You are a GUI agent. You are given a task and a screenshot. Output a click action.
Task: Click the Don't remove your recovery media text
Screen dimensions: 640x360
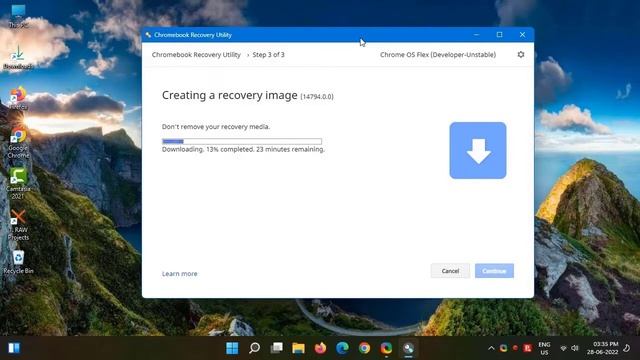click(216, 127)
